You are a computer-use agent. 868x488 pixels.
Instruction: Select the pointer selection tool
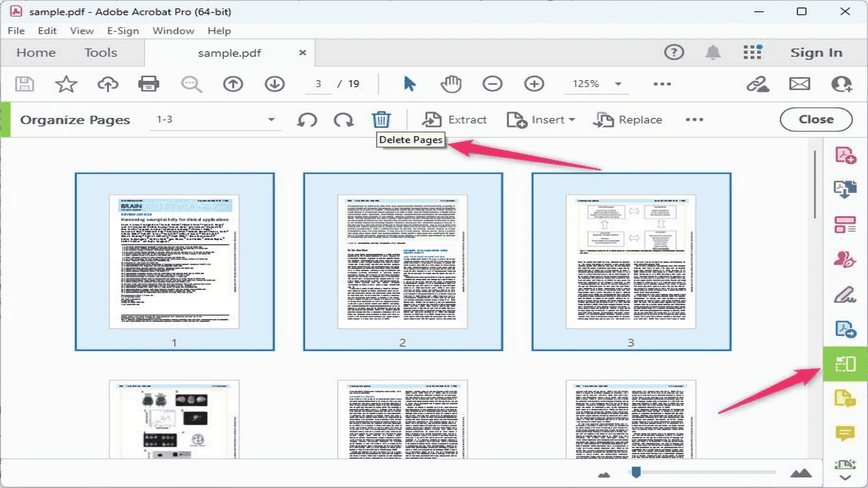(408, 83)
